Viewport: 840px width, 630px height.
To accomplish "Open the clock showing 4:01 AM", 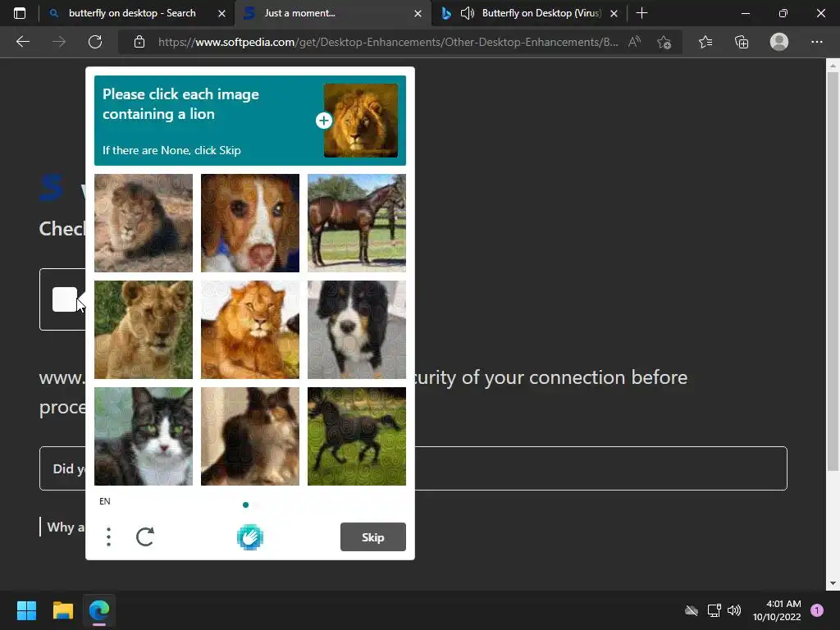I will point(777,610).
